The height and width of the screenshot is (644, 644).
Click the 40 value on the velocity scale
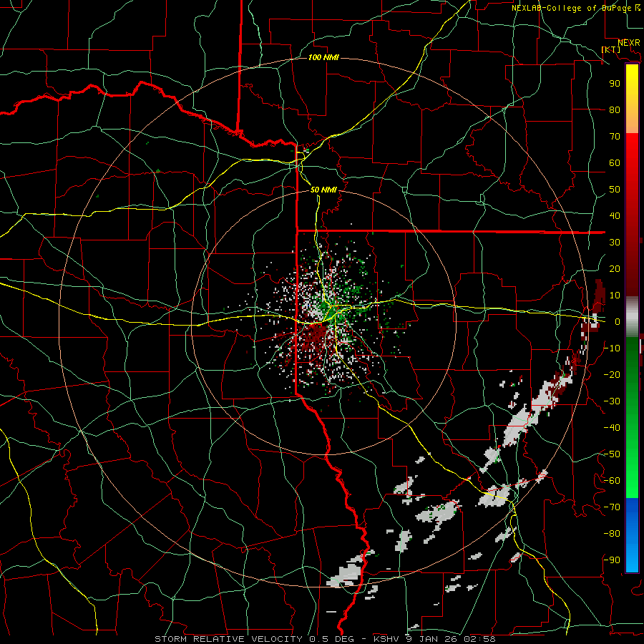(615, 215)
